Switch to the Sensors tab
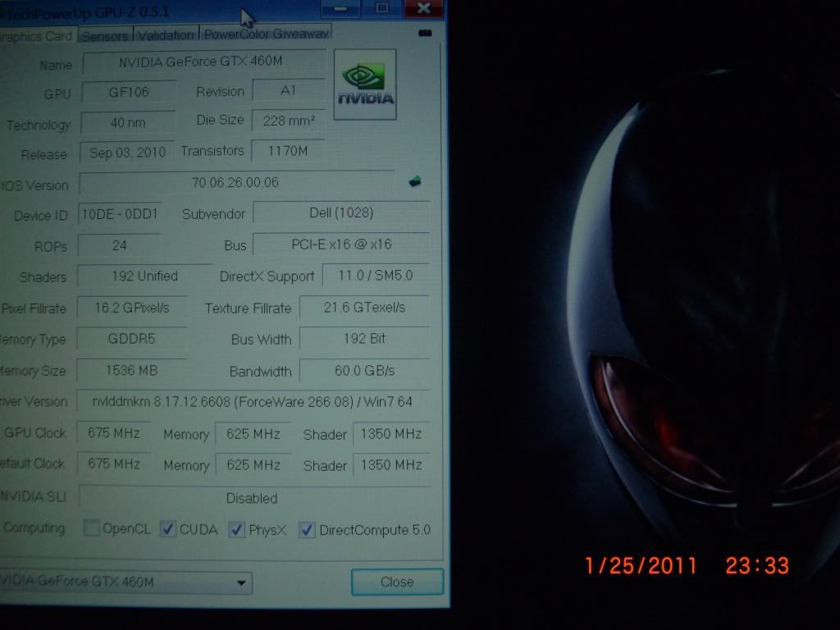 pos(105,36)
